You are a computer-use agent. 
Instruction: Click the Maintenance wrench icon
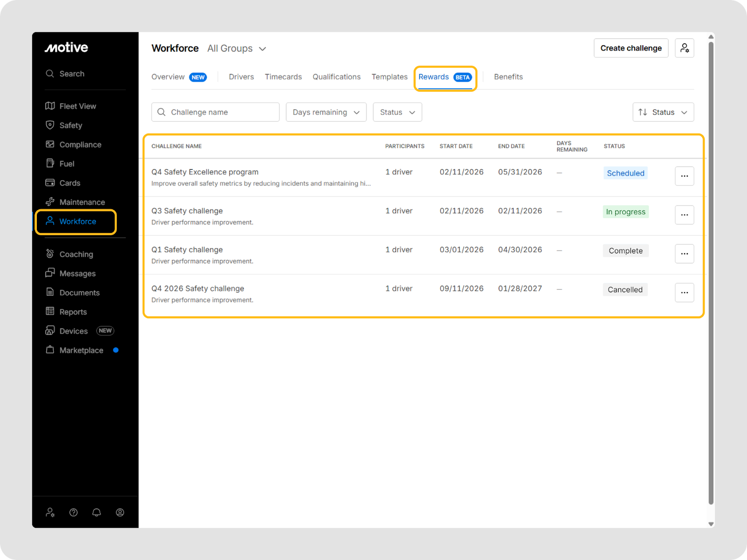(50, 202)
